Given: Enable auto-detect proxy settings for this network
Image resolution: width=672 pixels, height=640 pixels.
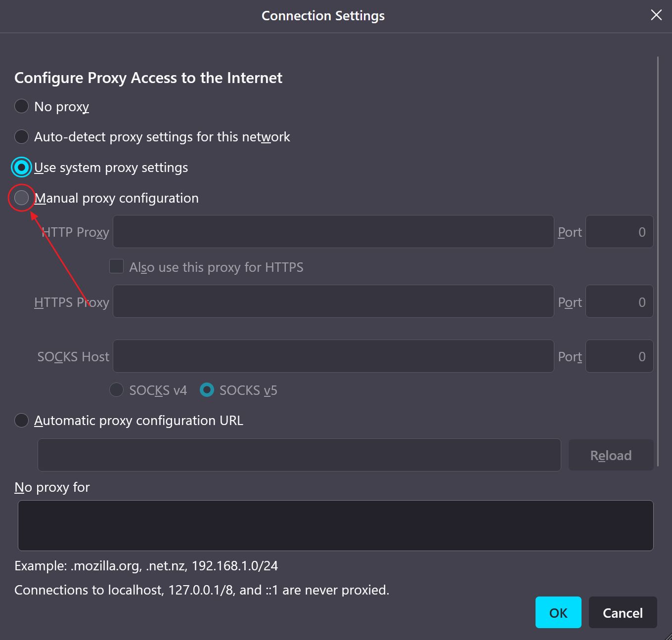Looking at the screenshot, I should coord(21,136).
